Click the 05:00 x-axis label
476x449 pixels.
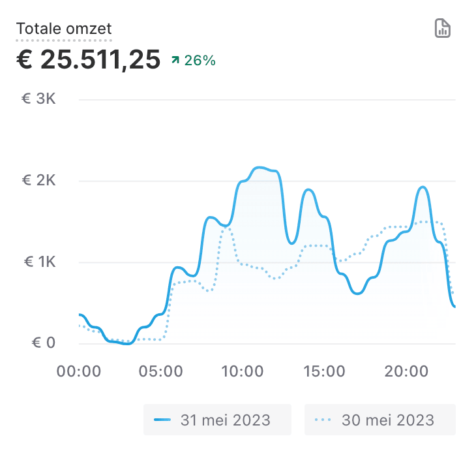160,372
